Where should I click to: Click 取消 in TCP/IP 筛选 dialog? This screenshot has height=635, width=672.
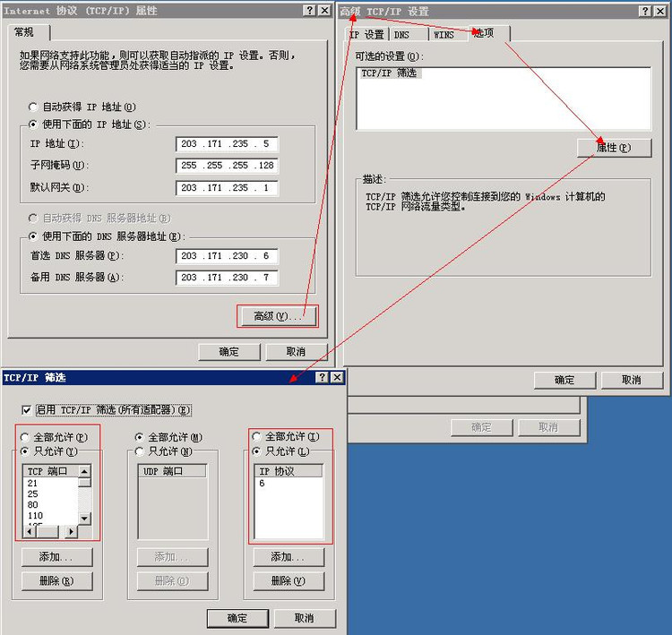[x=305, y=618]
